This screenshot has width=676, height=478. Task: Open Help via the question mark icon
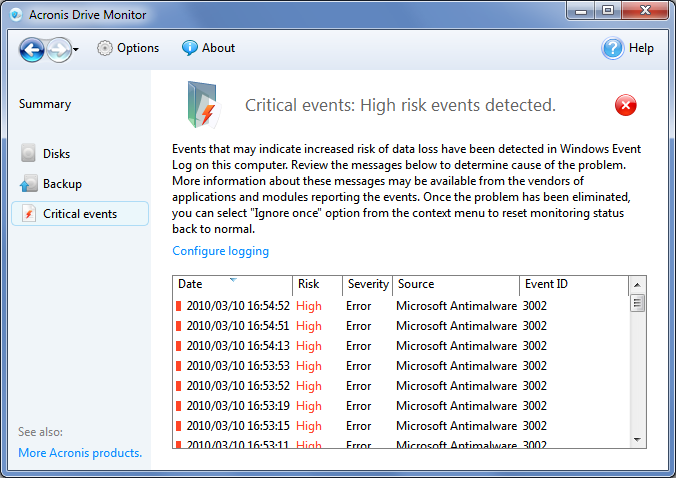612,48
